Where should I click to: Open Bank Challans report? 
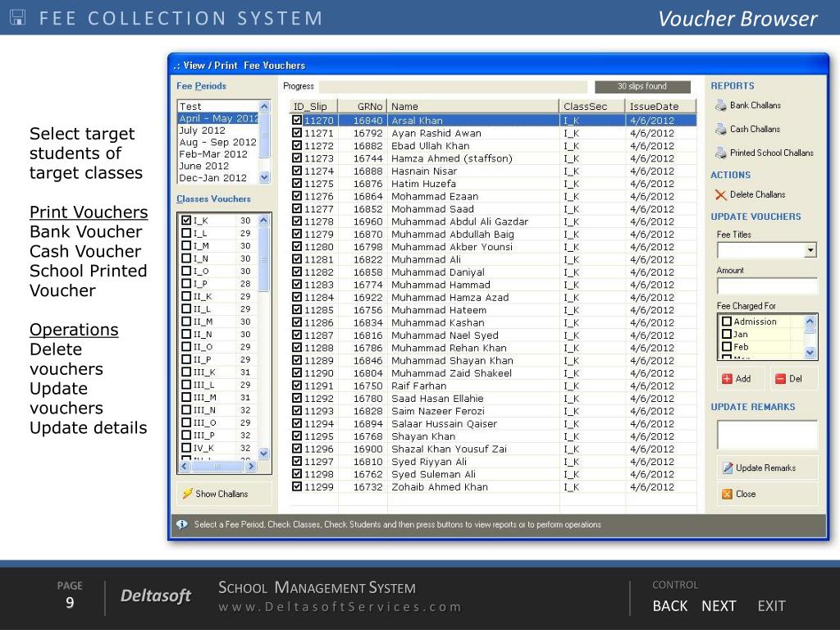[748, 106]
